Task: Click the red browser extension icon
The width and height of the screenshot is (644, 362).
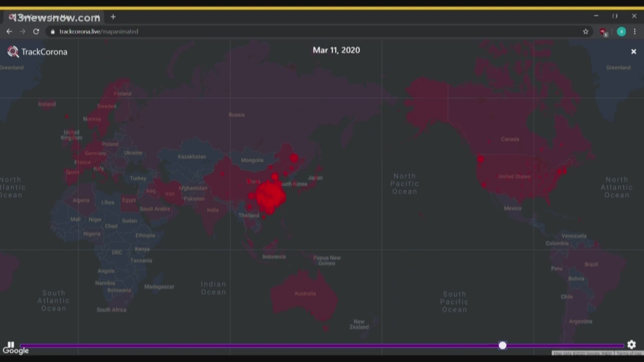Action: (603, 32)
